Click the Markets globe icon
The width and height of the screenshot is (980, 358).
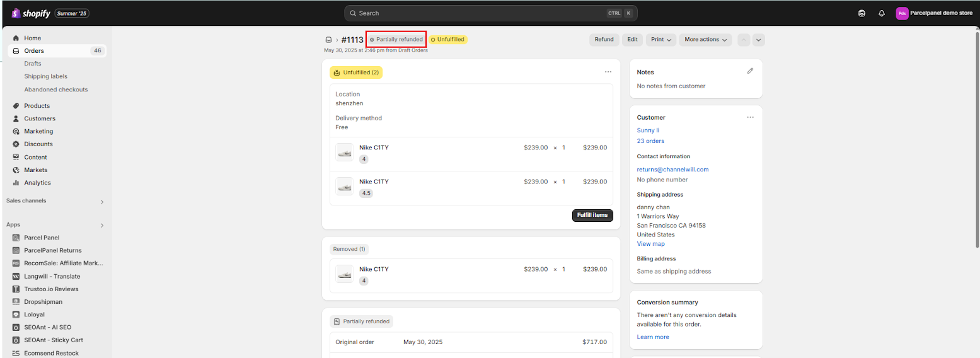[16, 170]
